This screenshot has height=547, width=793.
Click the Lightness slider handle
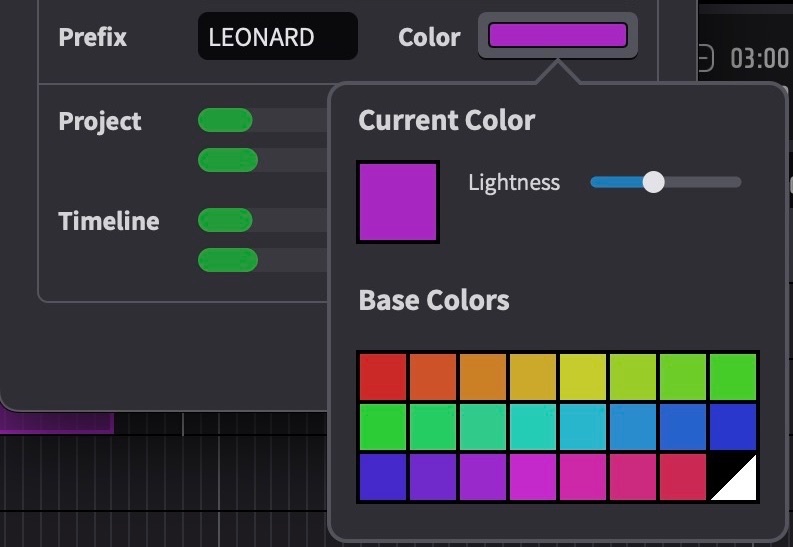pos(653,182)
